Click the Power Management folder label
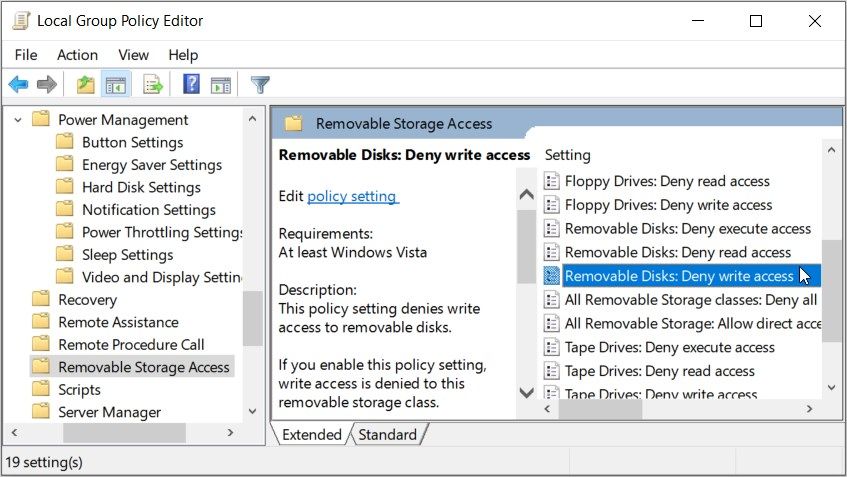 tap(123, 119)
